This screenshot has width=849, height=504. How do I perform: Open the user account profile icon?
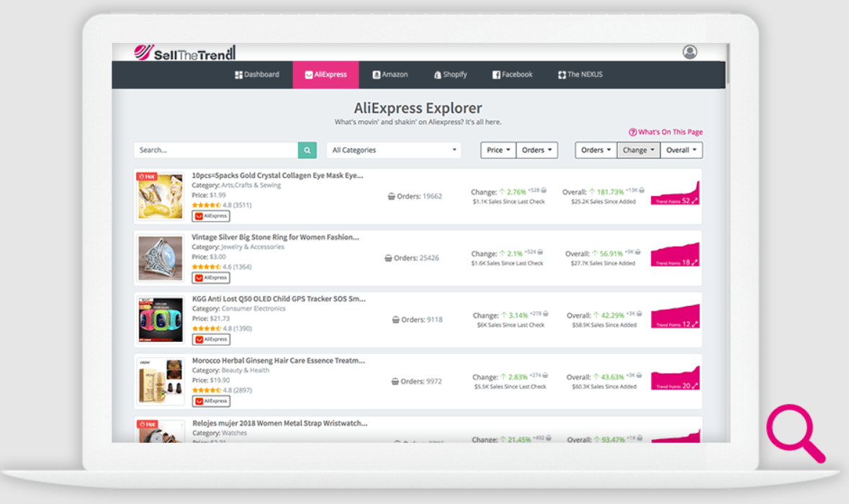[x=689, y=52]
